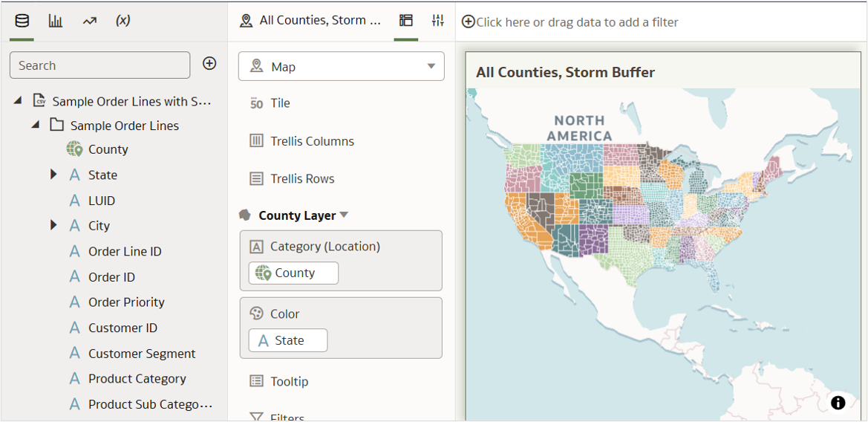Open the Data panel tab icon

click(x=22, y=22)
